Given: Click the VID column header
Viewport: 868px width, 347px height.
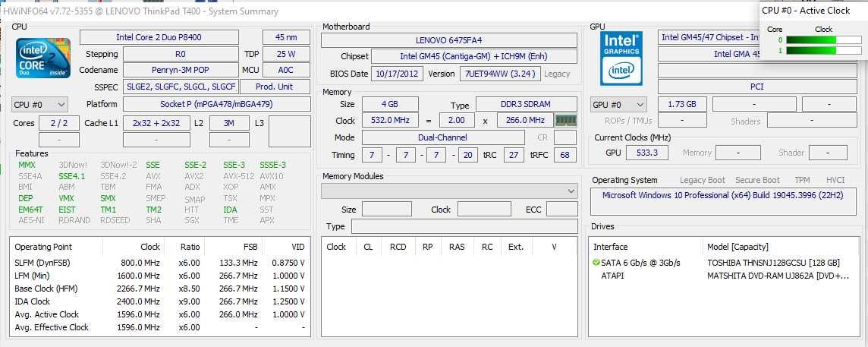Looking at the screenshot, I should 285,247.
